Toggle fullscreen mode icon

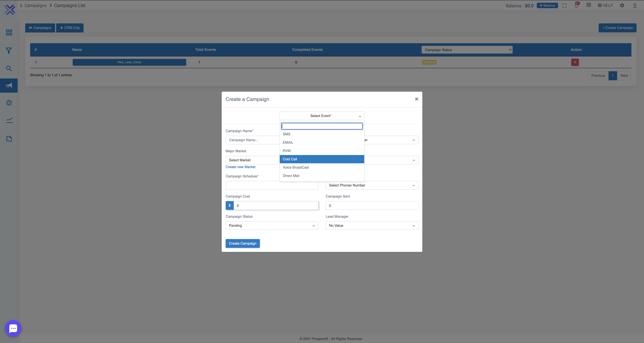point(565,6)
